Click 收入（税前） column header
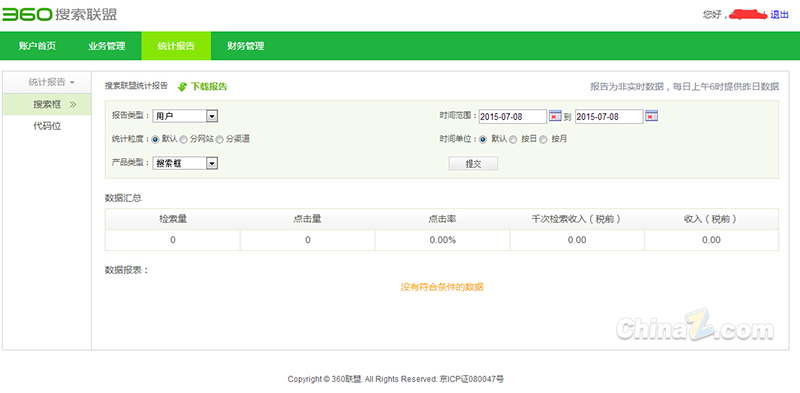This screenshot has width=800, height=393. tap(711, 219)
